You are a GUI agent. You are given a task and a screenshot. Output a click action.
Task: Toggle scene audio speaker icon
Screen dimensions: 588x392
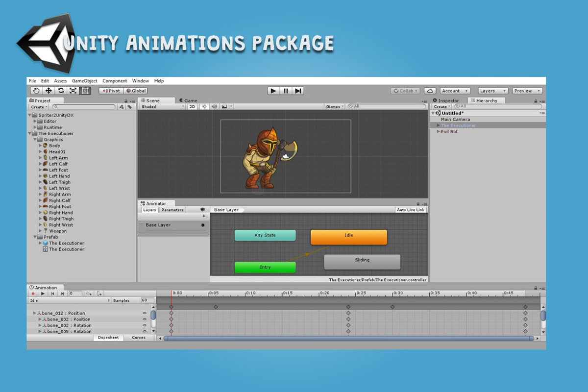pyautogui.click(x=214, y=106)
